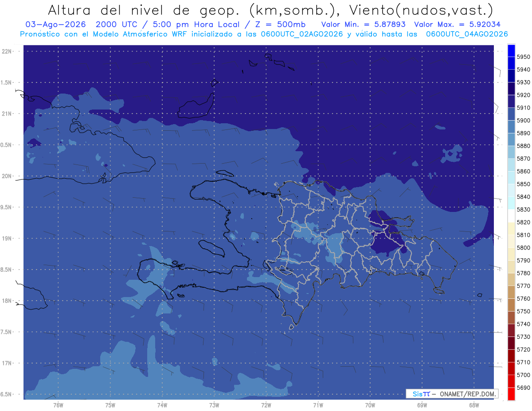Click the 75W longitude label
This screenshot has height=411, width=532.
coord(110,406)
